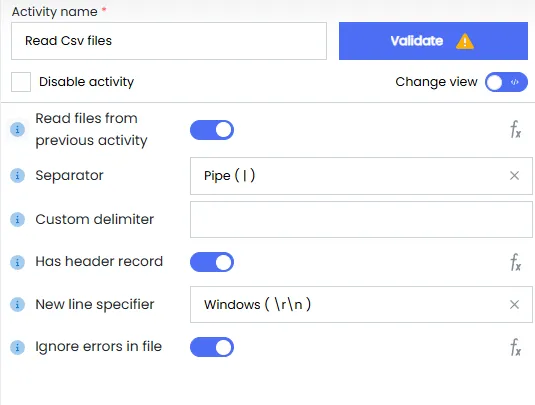Click the Separator info icon

[x=17, y=176]
